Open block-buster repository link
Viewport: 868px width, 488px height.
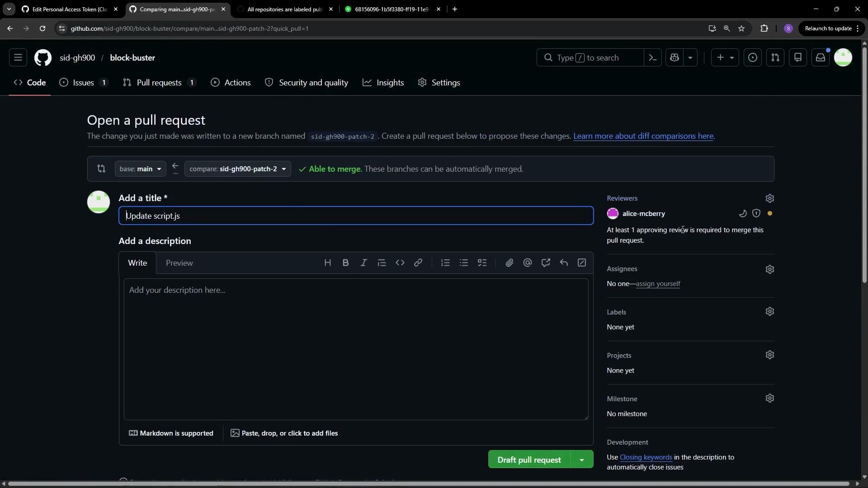[132, 58]
